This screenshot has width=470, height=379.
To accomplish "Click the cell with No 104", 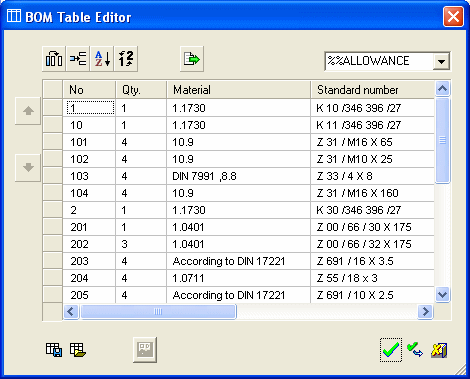I will point(89,193).
